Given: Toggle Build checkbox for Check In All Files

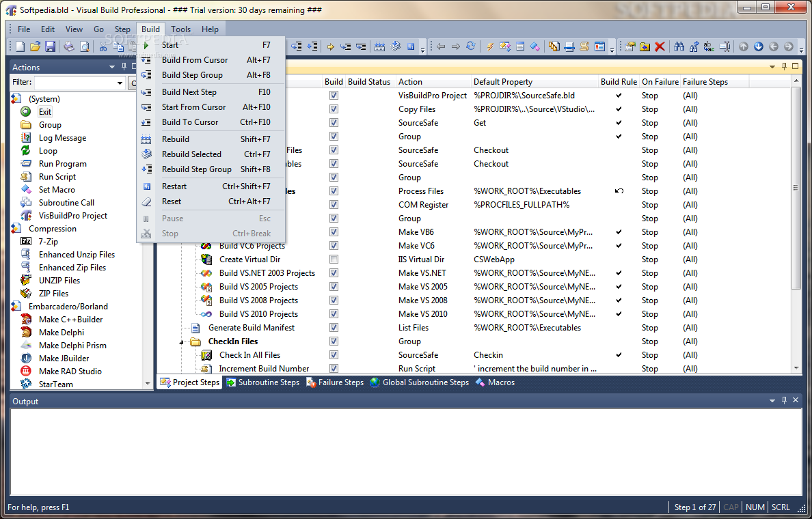Looking at the screenshot, I should pyautogui.click(x=334, y=355).
